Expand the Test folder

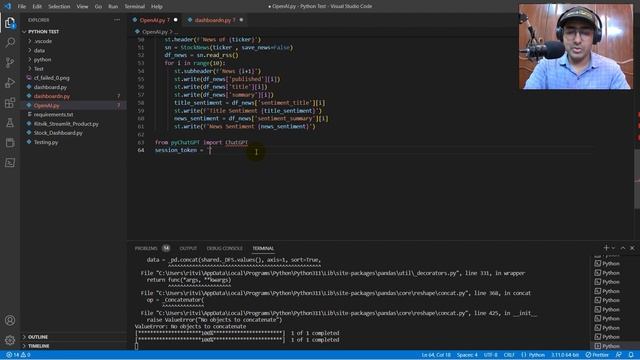(x=39, y=69)
